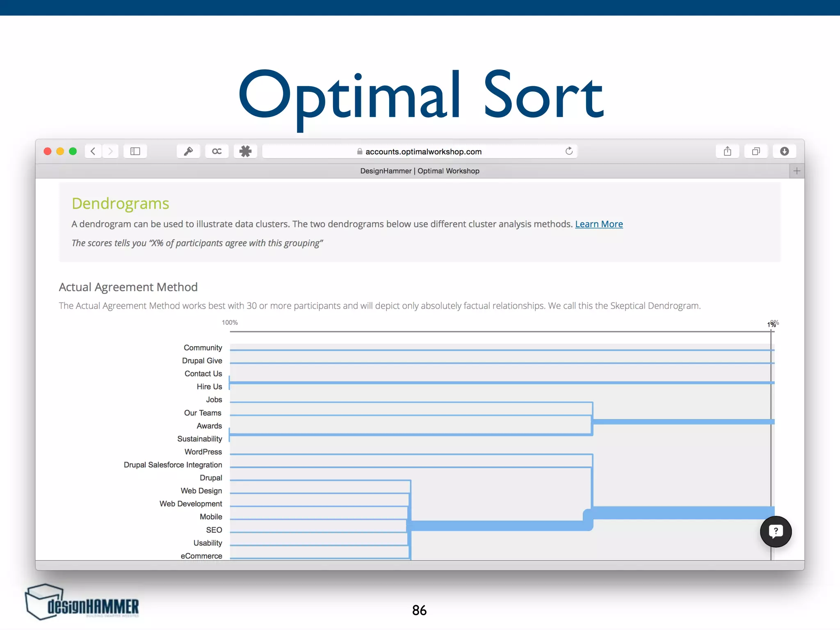
Task: Minimize the window with yellow button
Action: tap(60, 151)
